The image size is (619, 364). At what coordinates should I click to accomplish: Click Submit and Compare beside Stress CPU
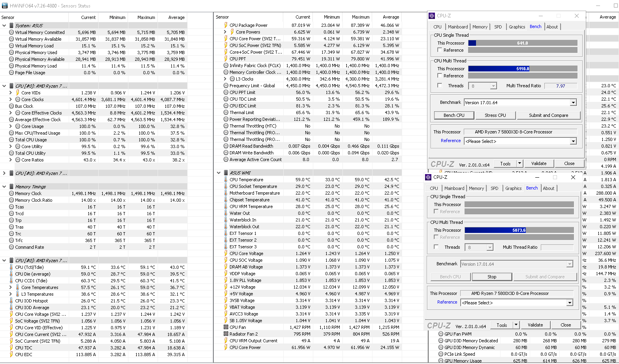coord(548,115)
